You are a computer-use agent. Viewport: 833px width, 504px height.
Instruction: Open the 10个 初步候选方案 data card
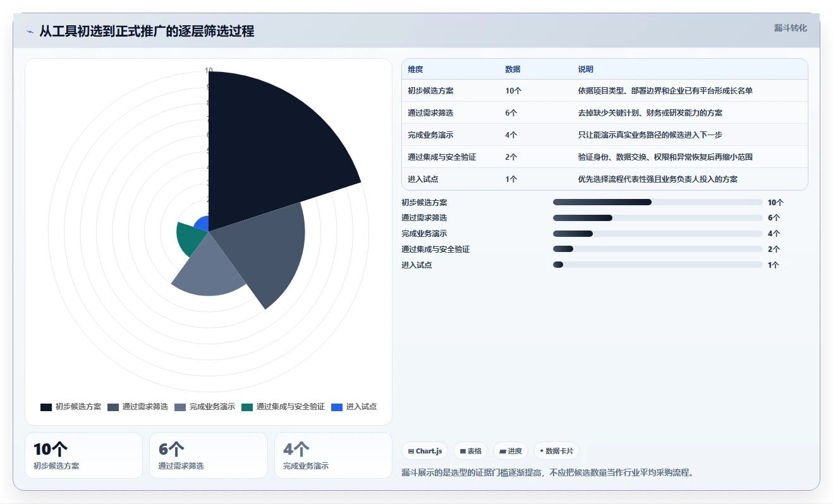83,455
